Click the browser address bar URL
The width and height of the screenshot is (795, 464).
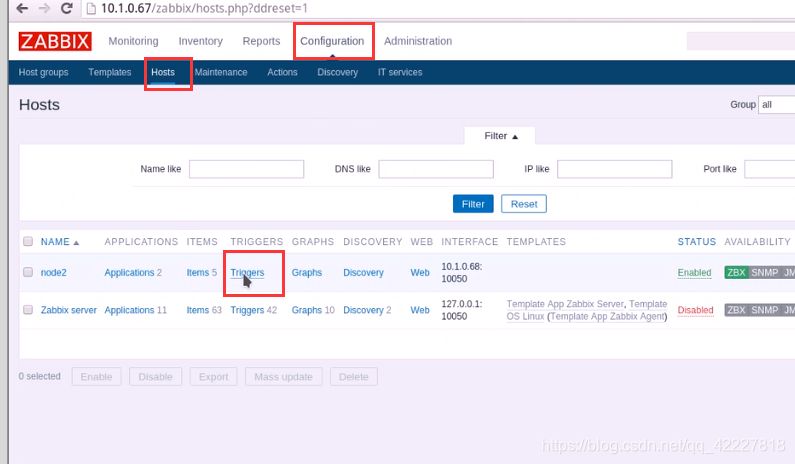click(204, 9)
